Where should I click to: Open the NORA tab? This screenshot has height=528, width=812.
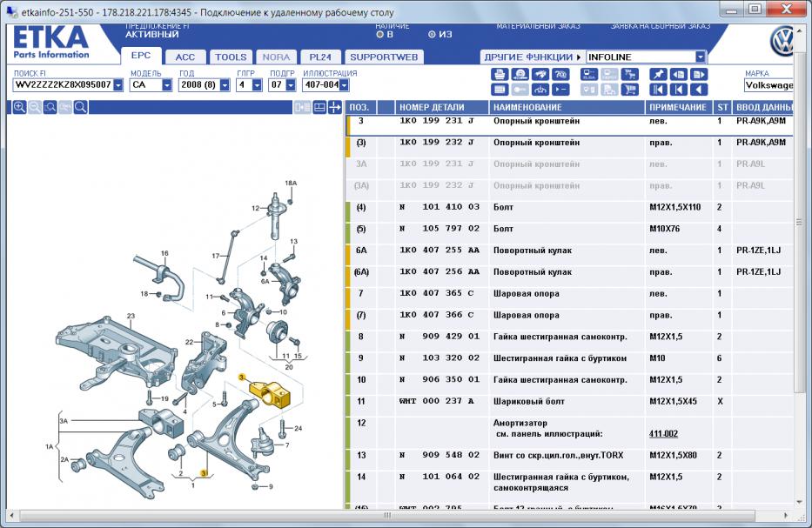click(x=276, y=57)
